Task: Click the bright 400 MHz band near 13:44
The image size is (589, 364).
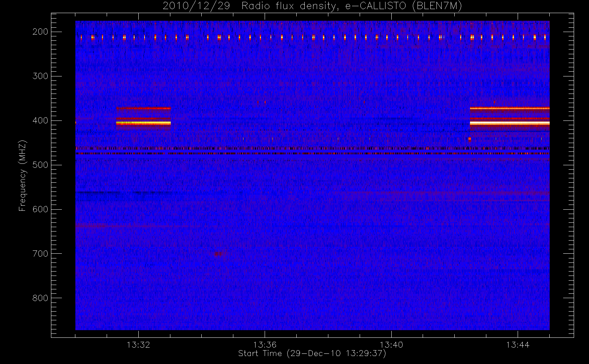Action: tap(510, 123)
